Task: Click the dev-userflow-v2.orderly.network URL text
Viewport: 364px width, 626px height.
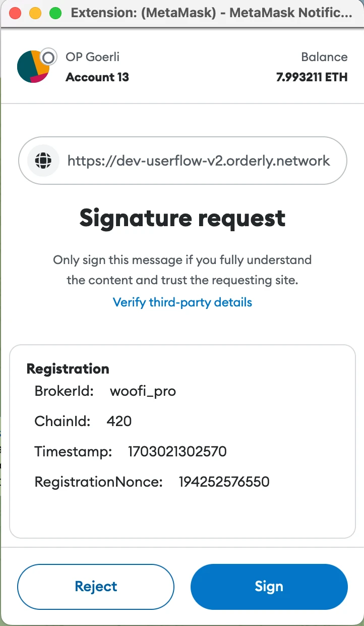Action: pyautogui.click(x=199, y=161)
